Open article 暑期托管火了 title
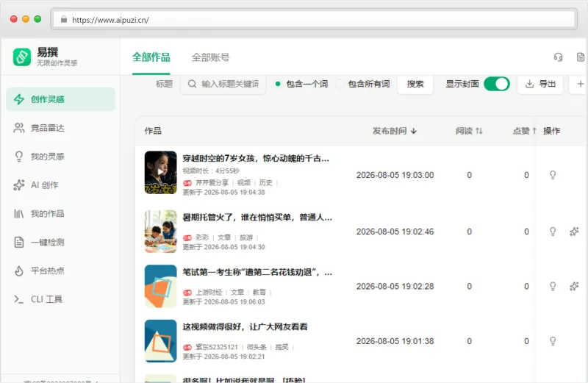 coord(257,218)
